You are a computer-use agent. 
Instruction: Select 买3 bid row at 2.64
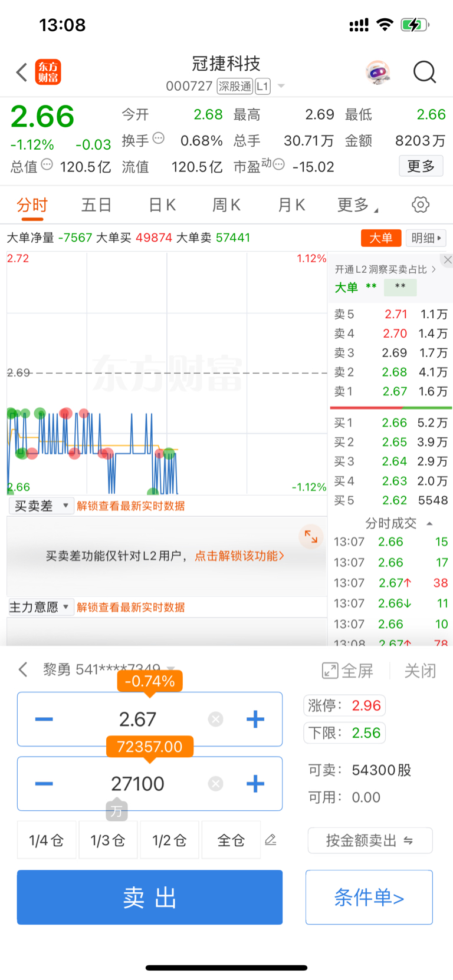click(390, 461)
